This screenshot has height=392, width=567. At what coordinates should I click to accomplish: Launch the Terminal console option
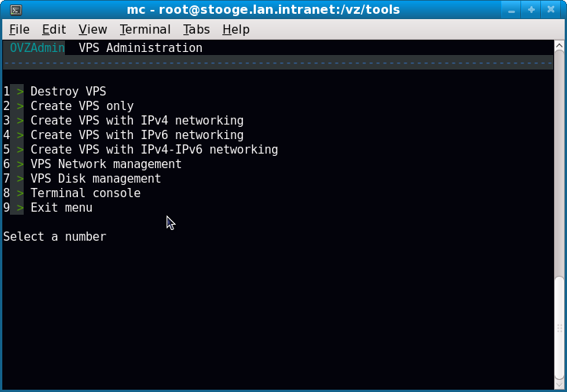click(x=85, y=193)
